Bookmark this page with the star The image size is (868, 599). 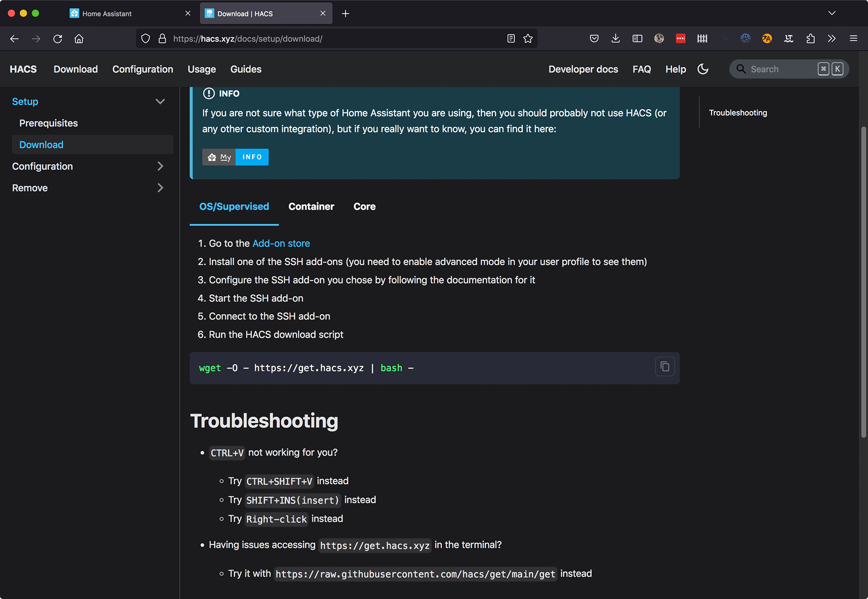(x=528, y=39)
